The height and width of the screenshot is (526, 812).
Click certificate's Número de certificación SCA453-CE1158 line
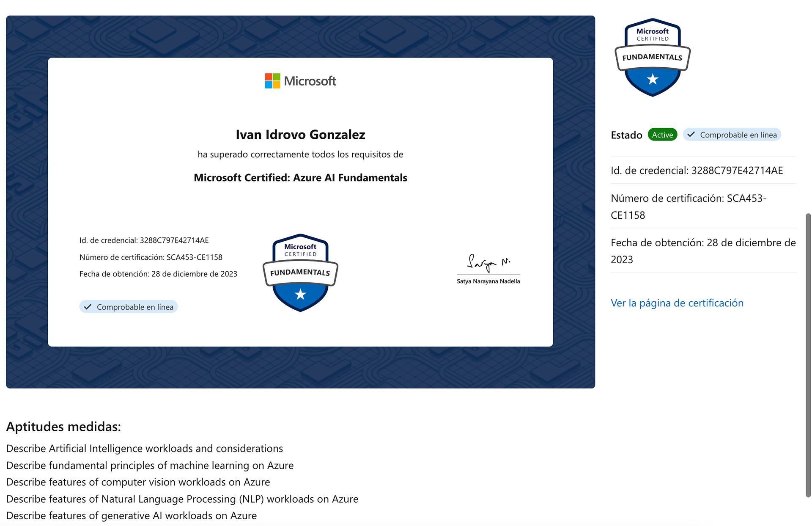coord(151,257)
